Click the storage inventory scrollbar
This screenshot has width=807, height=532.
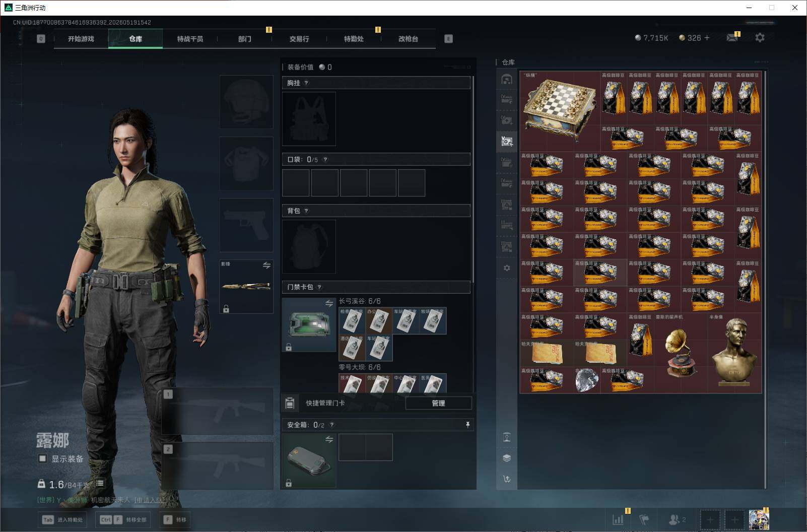(x=765, y=280)
